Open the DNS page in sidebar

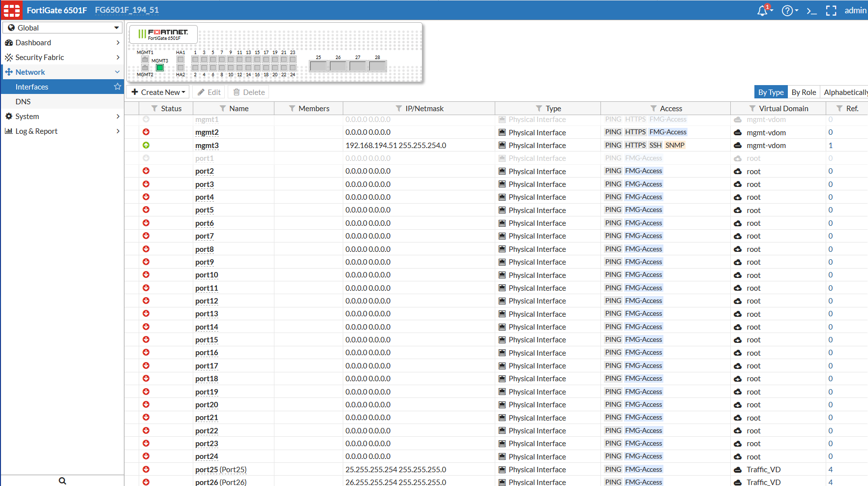pyautogui.click(x=62, y=101)
